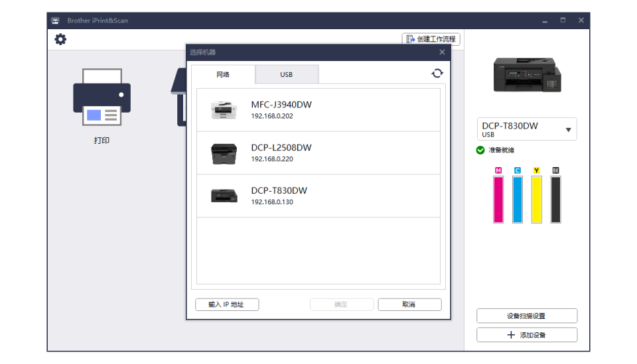The height and width of the screenshot is (364, 637).
Task: Click the M magenta ink label icon
Action: click(498, 170)
